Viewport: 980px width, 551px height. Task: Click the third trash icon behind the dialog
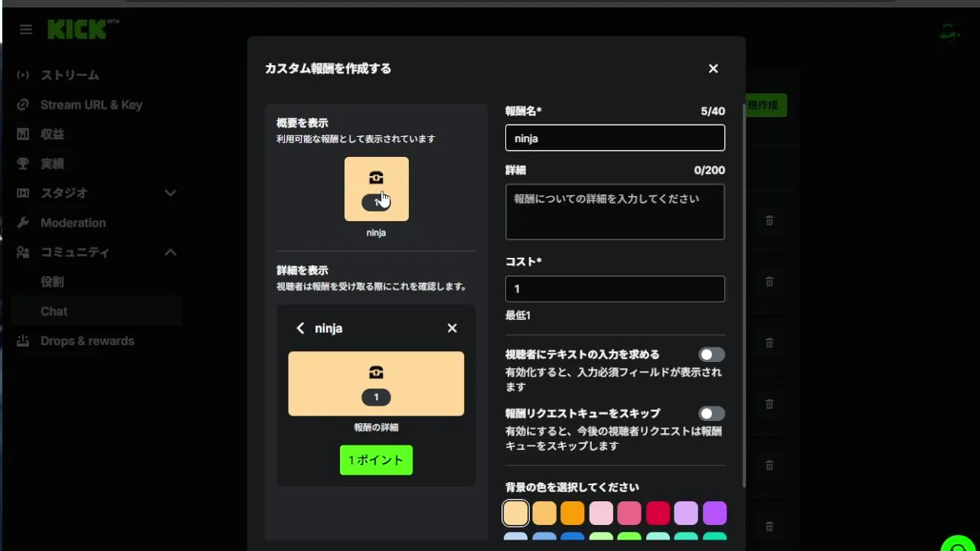[x=769, y=343]
